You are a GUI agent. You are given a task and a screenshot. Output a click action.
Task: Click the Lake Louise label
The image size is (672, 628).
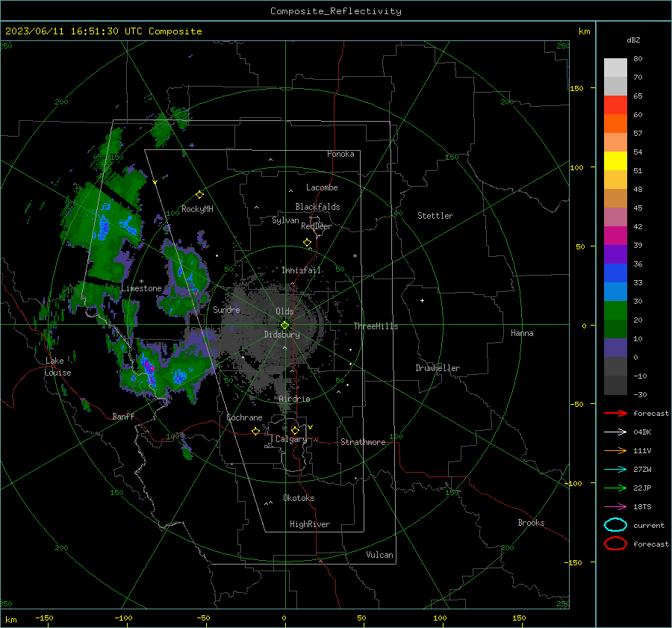pos(57,367)
